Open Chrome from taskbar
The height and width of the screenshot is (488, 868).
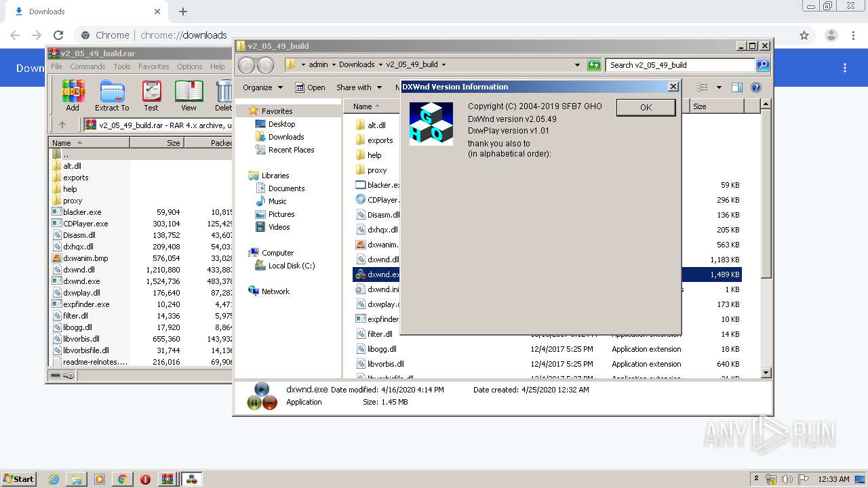click(122, 479)
